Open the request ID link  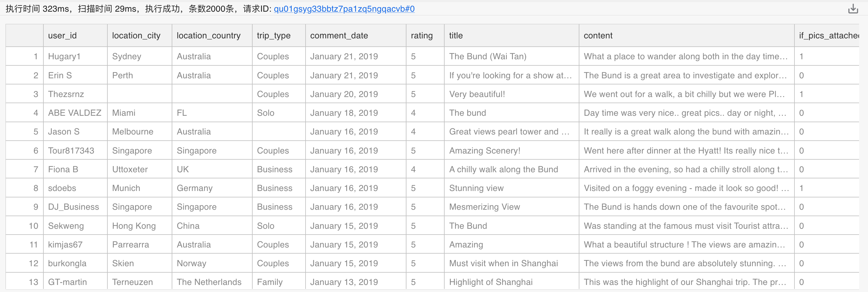344,9
